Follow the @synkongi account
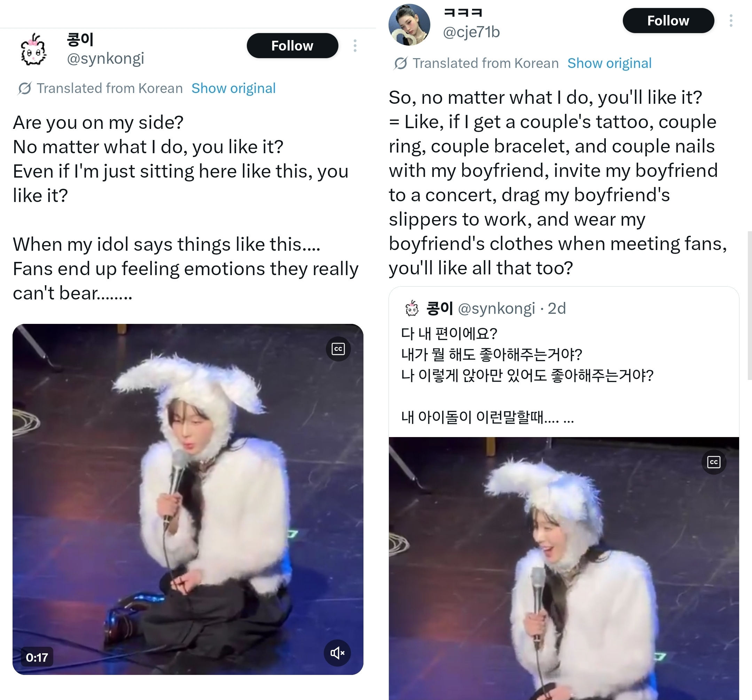The height and width of the screenshot is (700, 752). [292, 46]
